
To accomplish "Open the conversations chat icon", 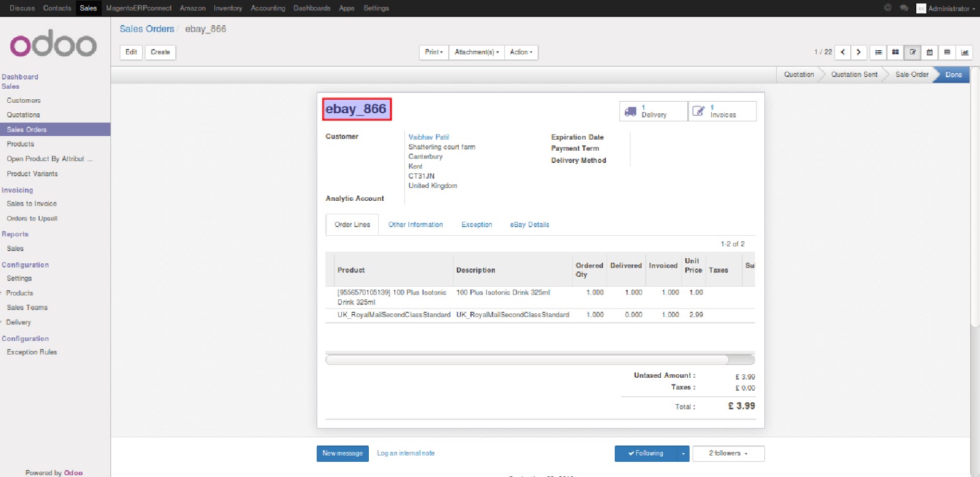I will coord(904,8).
